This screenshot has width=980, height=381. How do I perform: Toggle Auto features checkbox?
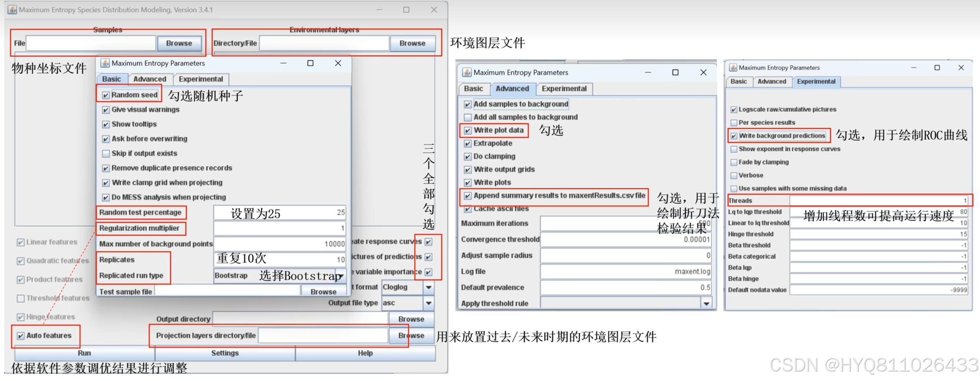tap(21, 336)
